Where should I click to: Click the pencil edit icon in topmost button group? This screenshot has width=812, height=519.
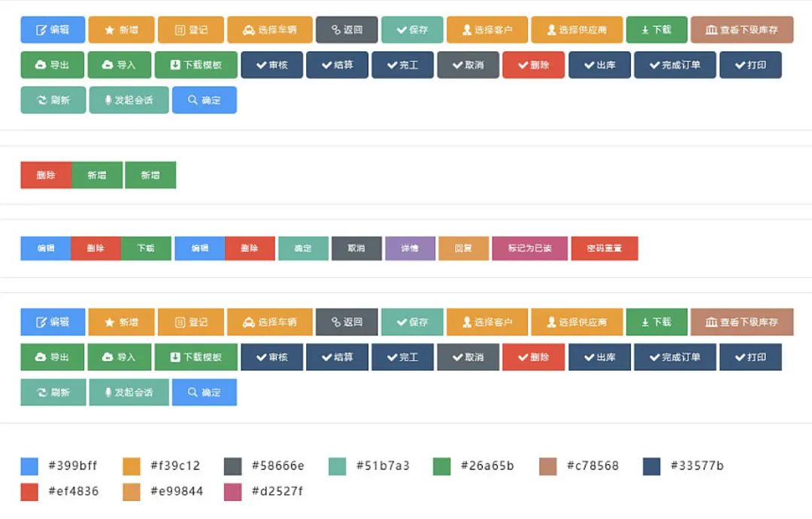[41, 29]
